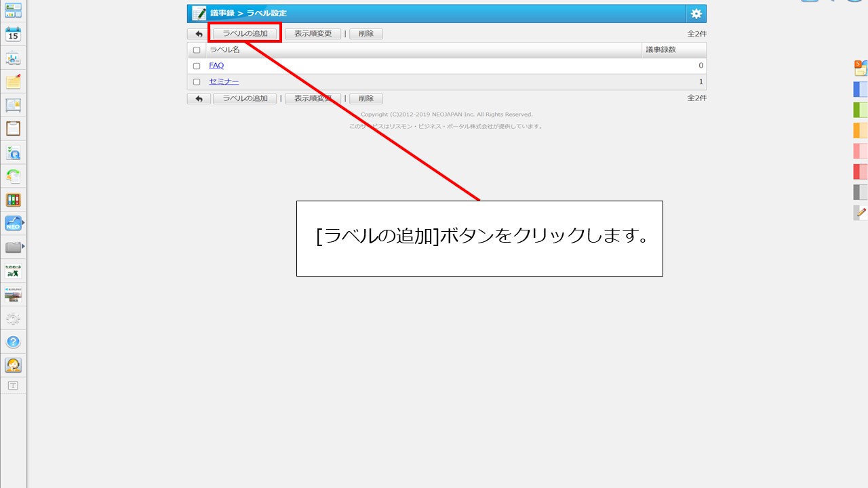Click the minutes count 0 for FAQ
The image size is (868, 488).
[701, 66]
